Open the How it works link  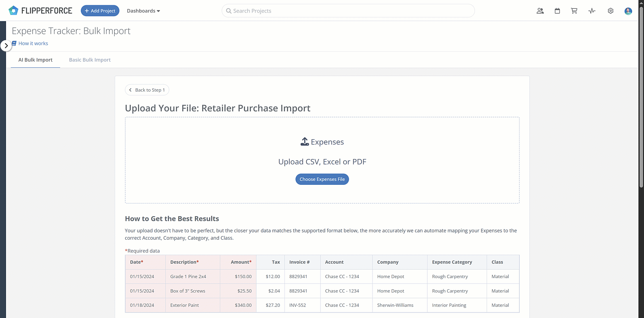tap(30, 43)
